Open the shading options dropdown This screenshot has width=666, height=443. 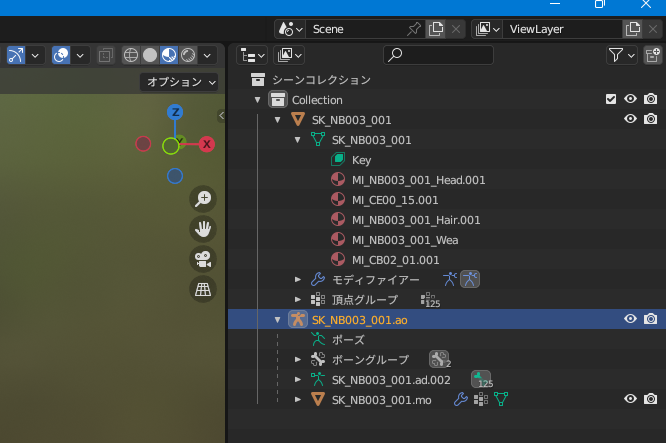pyautogui.click(x=207, y=55)
